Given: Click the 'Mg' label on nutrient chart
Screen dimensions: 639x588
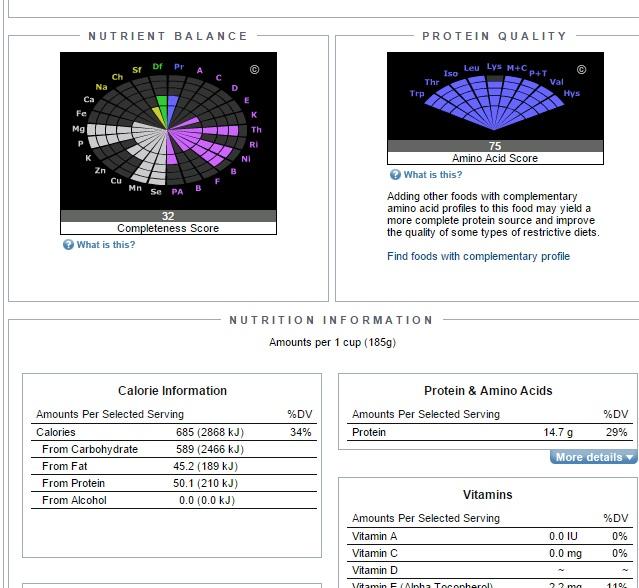Looking at the screenshot, I should click(x=78, y=129).
